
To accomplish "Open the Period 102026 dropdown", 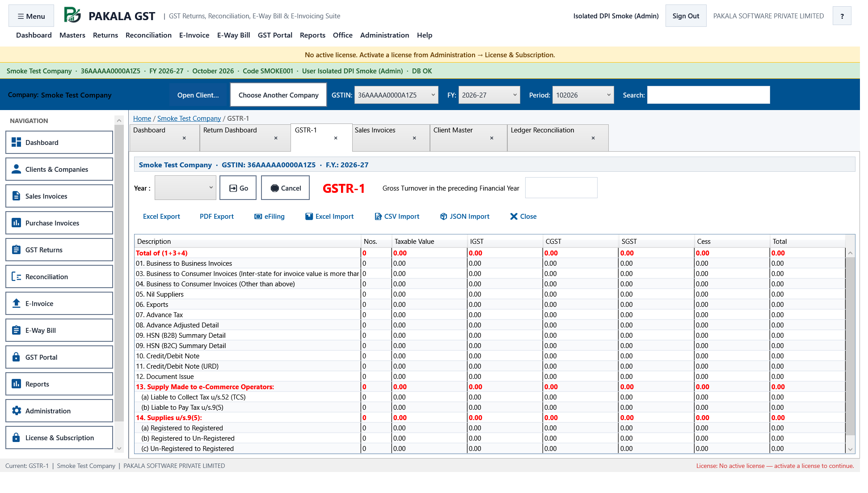I will pyautogui.click(x=583, y=95).
